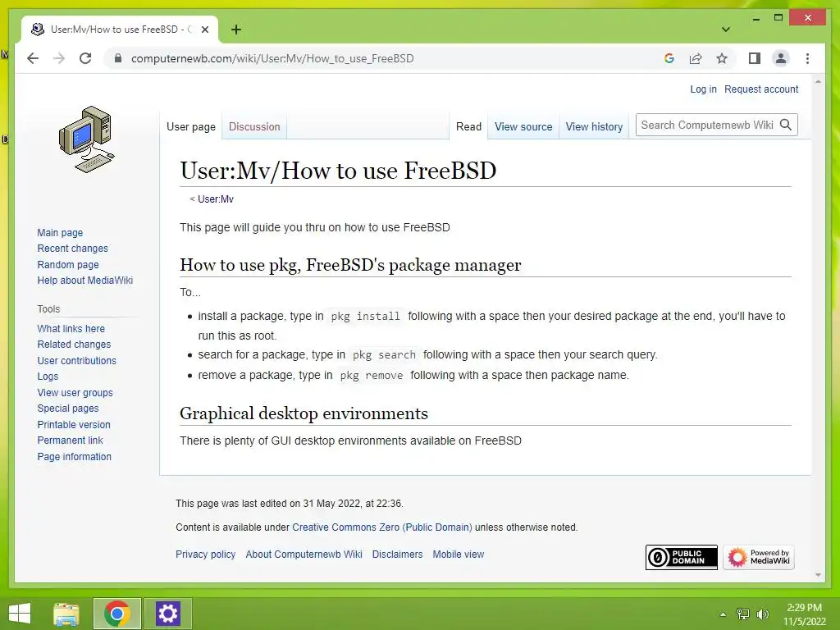This screenshot has width=840, height=630.
Task: Open Help about MediaWiki link
Action: (x=85, y=281)
